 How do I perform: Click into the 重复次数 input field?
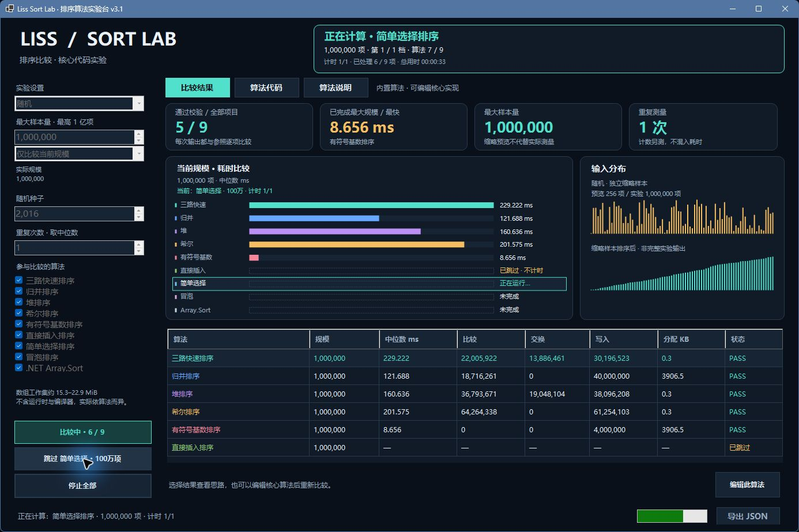74,248
